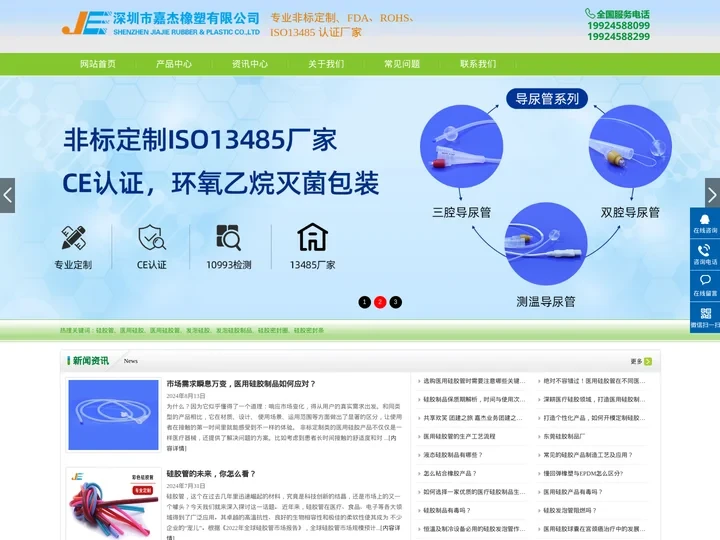Open news item 慢回弹橡塑与EPDM怎么区分?
720x540 pixels.
(x=583, y=473)
